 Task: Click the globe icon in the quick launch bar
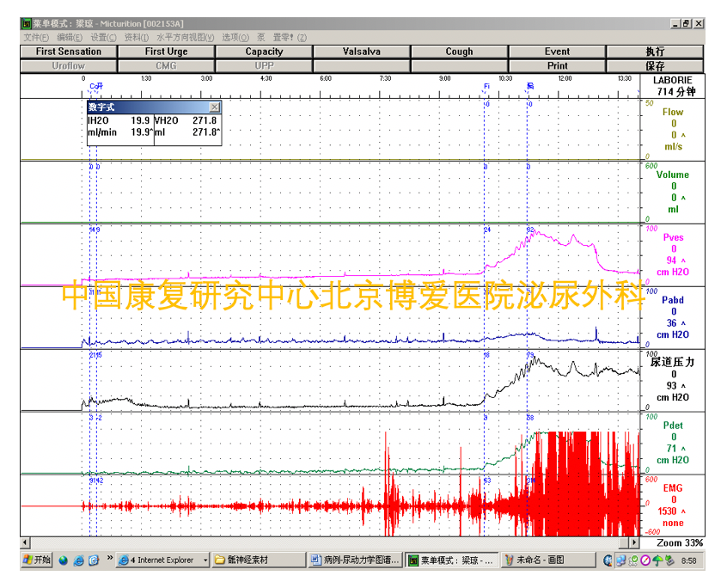[64, 560]
